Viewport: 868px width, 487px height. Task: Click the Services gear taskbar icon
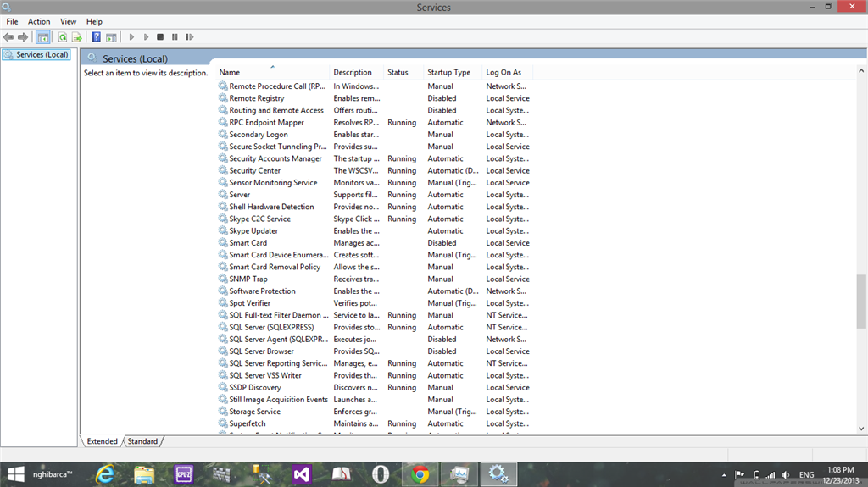pyautogui.click(x=498, y=474)
